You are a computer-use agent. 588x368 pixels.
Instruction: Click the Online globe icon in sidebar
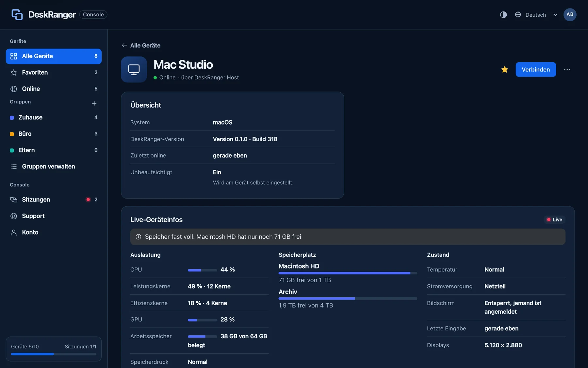coord(14,89)
